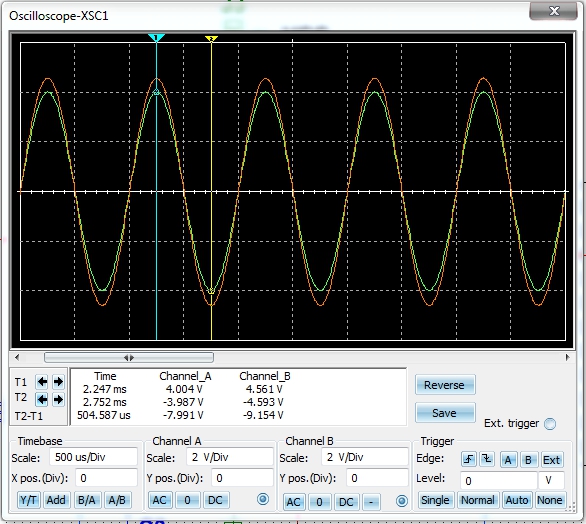Click scrollbar right arrow under display
Image resolution: width=586 pixels, height=524 pixels.
(x=567, y=357)
